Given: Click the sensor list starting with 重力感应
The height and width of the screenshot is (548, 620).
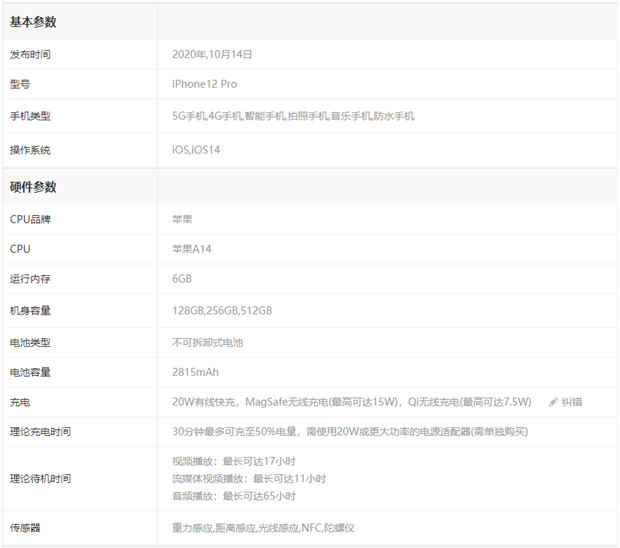Looking at the screenshot, I should coord(263,528).
